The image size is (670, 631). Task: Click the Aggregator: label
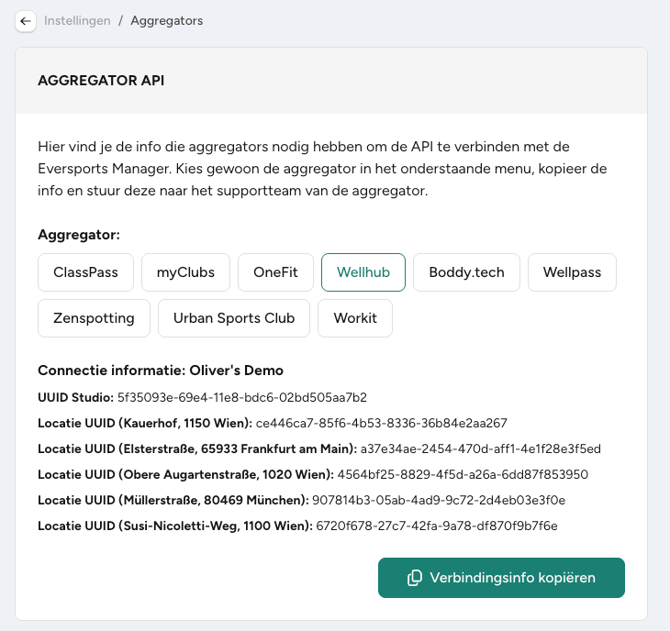point(79,235)
